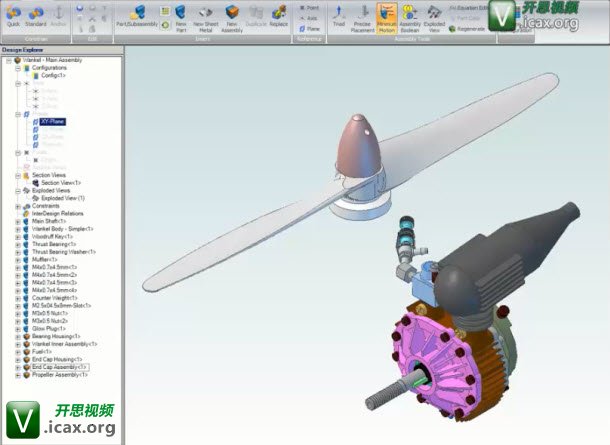Select Wankel Inner Assembly<1>

65,344
